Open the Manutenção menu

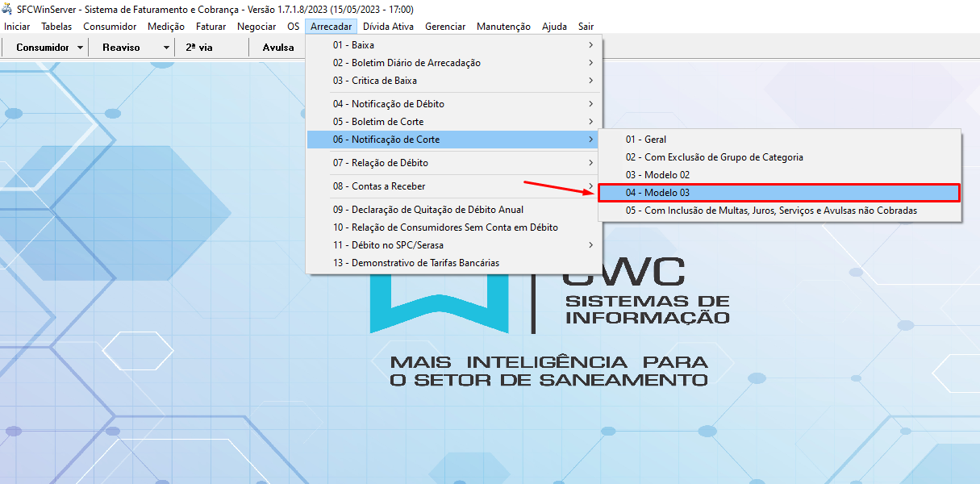(x=503, y=27)
